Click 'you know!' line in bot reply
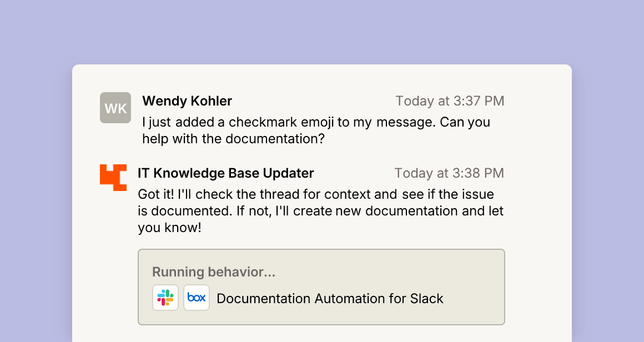The width and height of the screenshot is (644, 342). coord(170,228)
